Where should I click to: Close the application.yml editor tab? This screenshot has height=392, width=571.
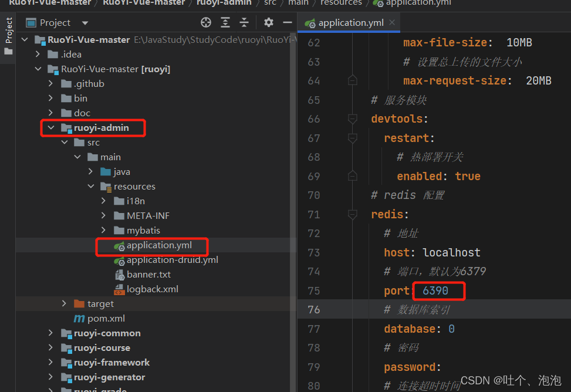pos(392,22)
